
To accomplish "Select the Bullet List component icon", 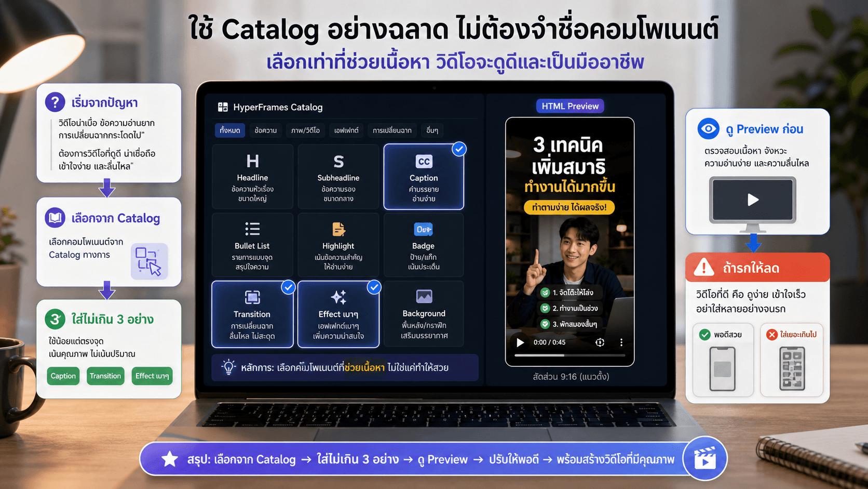I will [x=252, y=229].
